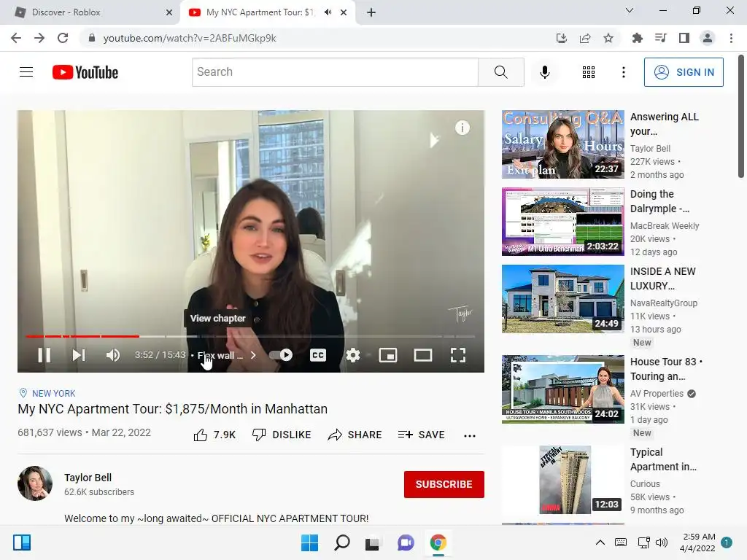
Task: Switch to theater mode
Action: [x=422, y=355]
